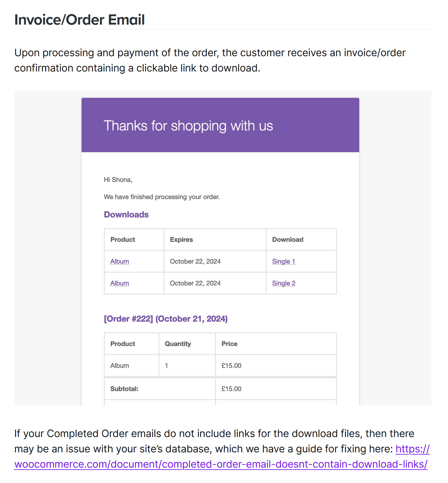Click the Price column header
This screenshot has height=483, width=448.
point(230,344)
